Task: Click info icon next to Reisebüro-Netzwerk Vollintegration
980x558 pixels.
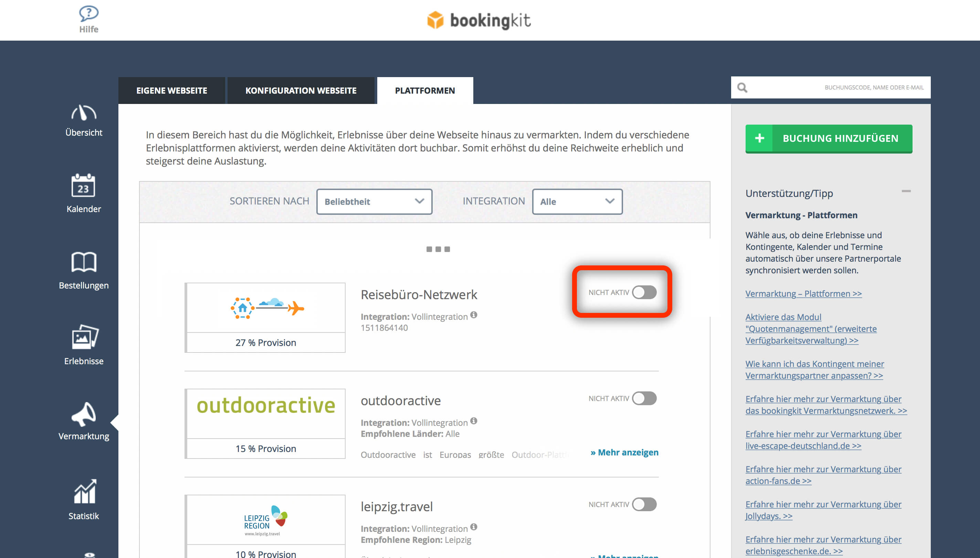Action: [x=474, y=315]
